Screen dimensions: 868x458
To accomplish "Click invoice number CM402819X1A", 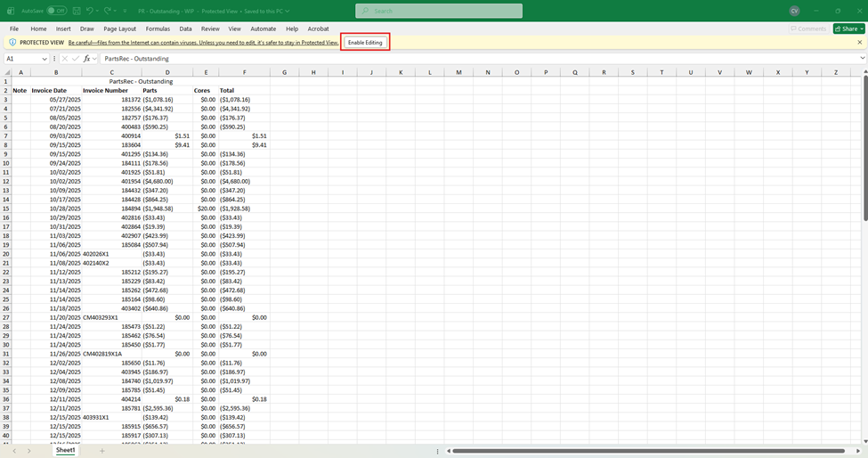I will (112, 354).
